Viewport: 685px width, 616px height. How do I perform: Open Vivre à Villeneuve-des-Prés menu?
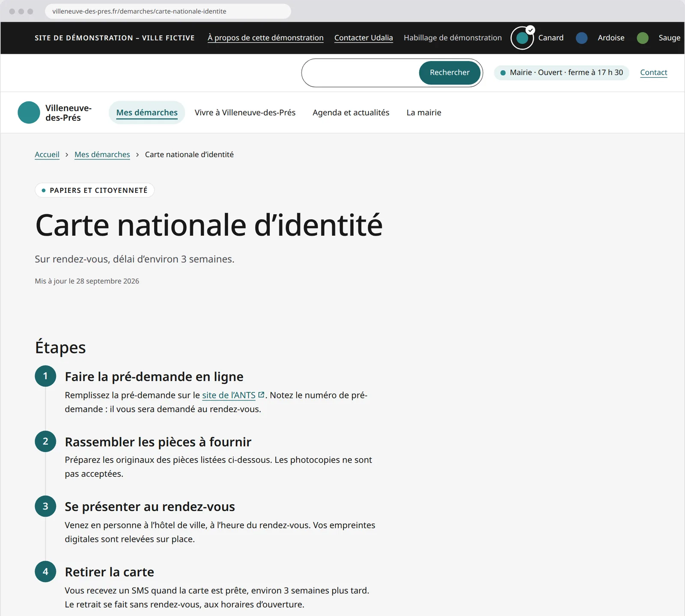coord(245,112)
